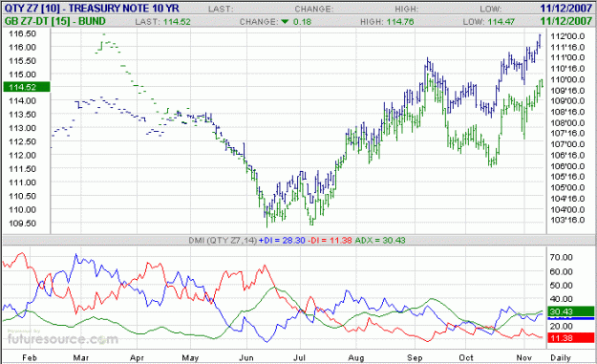Click the Jul label on time axis

click(x=300, y=357)
